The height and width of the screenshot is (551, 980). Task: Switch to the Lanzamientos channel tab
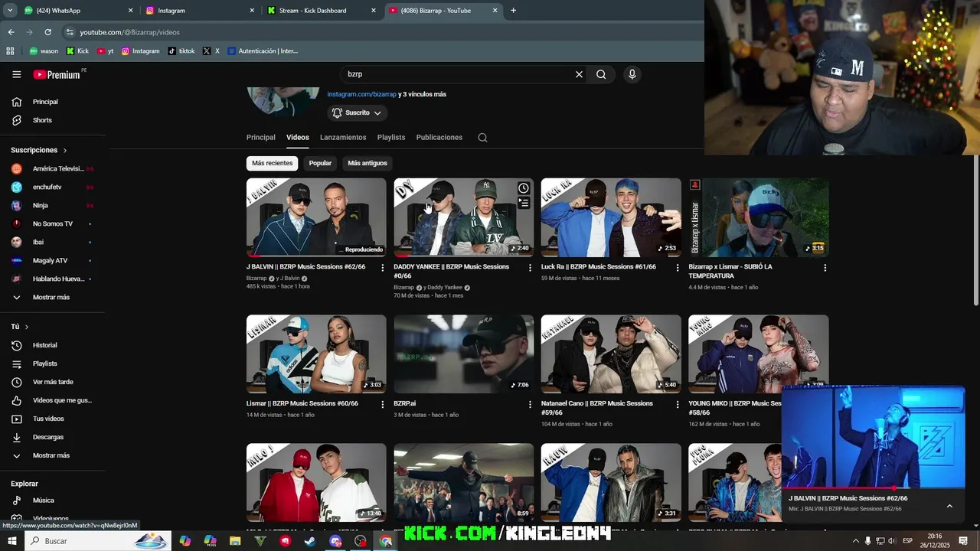click(x=343, y=138)
